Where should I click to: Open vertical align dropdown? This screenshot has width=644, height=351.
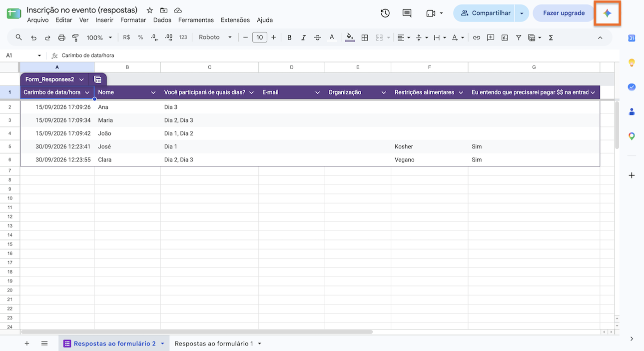click(422, 37)
